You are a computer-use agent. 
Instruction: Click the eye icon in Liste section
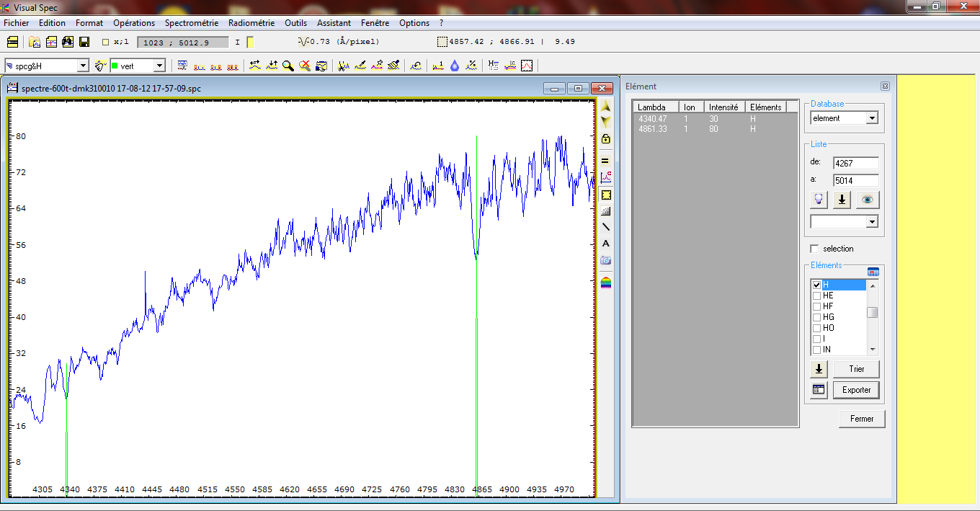(x=868, y=200)
